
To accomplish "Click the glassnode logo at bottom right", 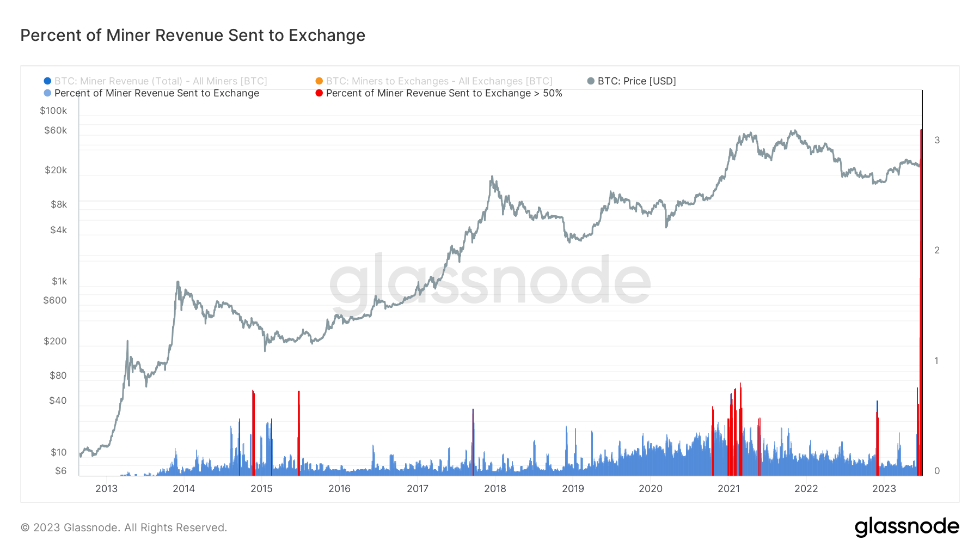I will coord(906,527).
